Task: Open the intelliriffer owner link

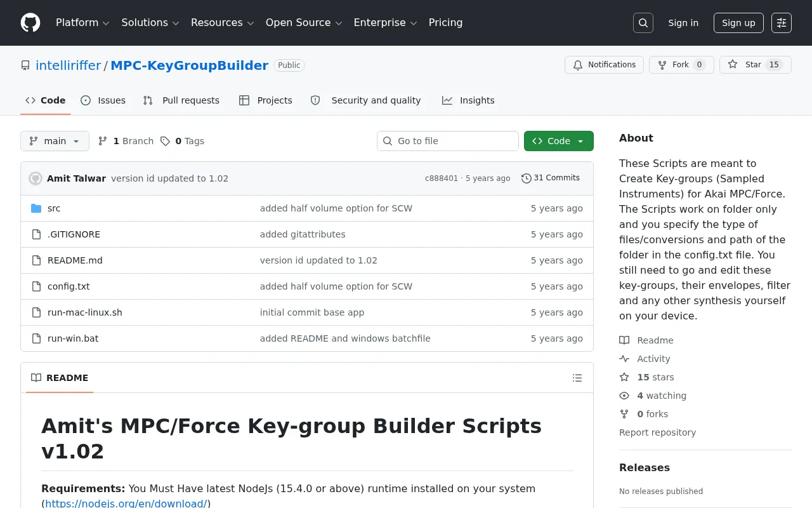Action: point(69,65)
